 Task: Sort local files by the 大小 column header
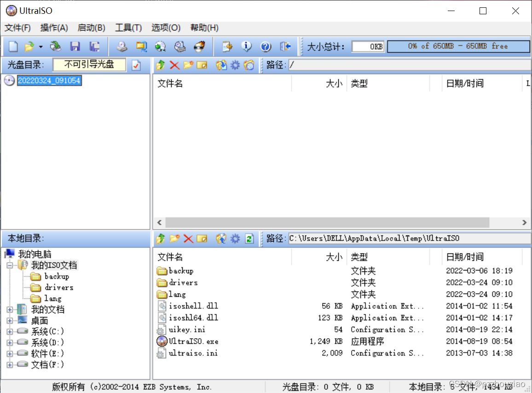pyautogui.click(x=319, y=257)
